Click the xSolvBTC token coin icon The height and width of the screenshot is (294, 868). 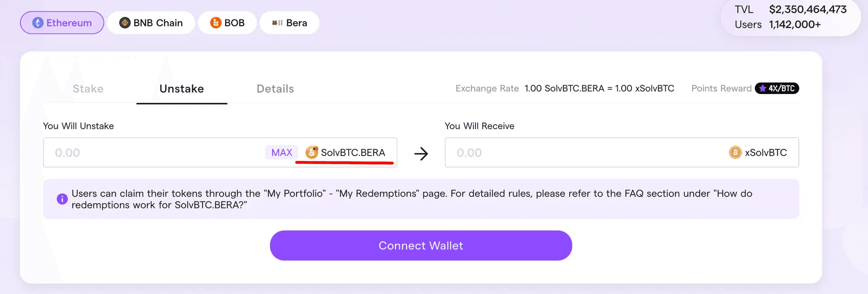click(735, 152)
